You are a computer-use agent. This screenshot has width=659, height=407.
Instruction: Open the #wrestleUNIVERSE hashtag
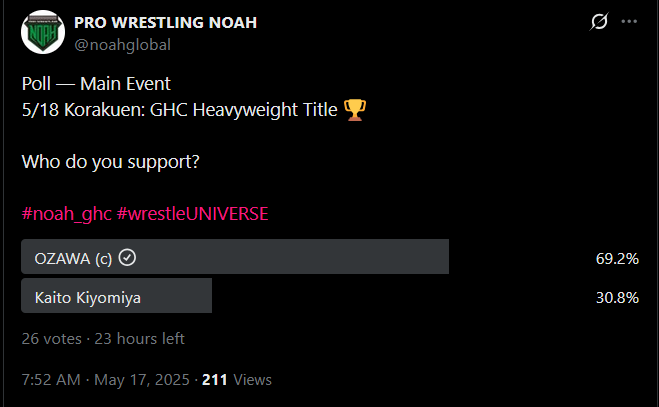[x=191, y=213]
